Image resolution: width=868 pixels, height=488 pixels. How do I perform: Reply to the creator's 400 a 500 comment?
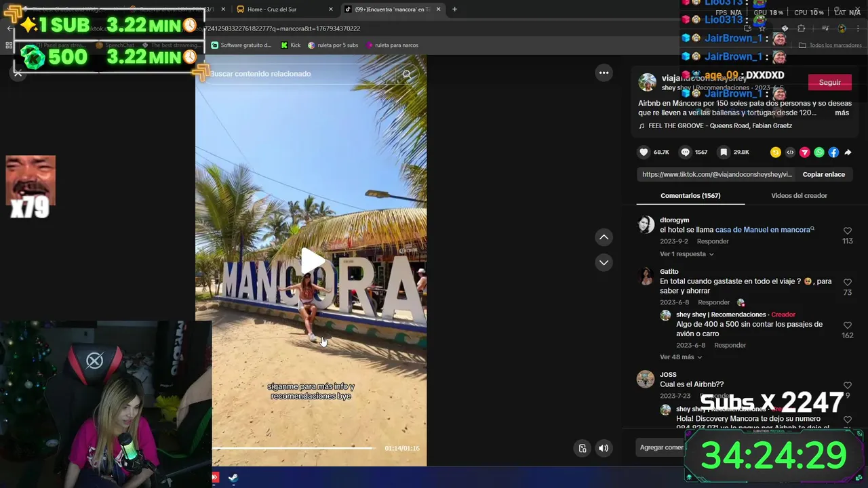[x=730, y=345]
